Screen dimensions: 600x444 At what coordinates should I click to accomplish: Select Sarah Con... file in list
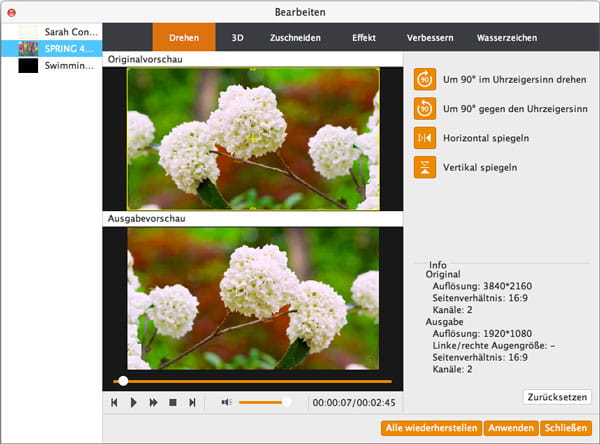pos(52,32)
